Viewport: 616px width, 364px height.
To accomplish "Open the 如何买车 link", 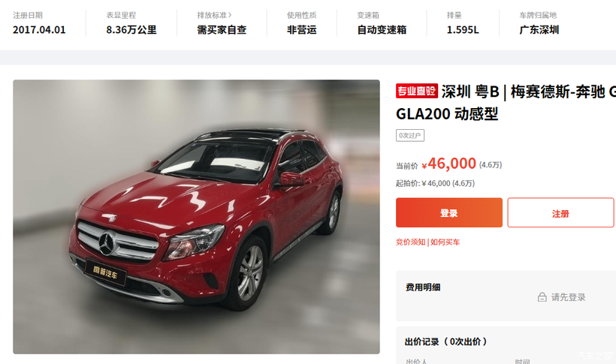I will pyautogui.click(x=445, y=242).
